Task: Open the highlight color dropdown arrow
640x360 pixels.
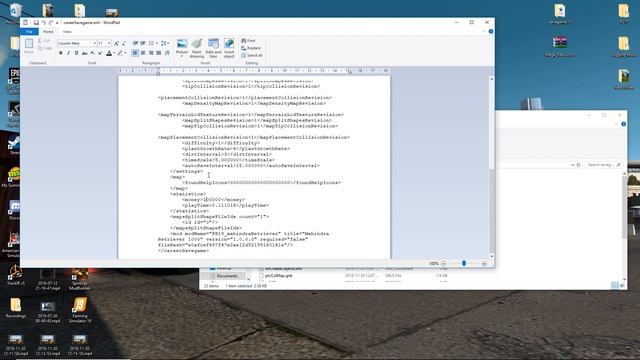Action: pos(125,53)
